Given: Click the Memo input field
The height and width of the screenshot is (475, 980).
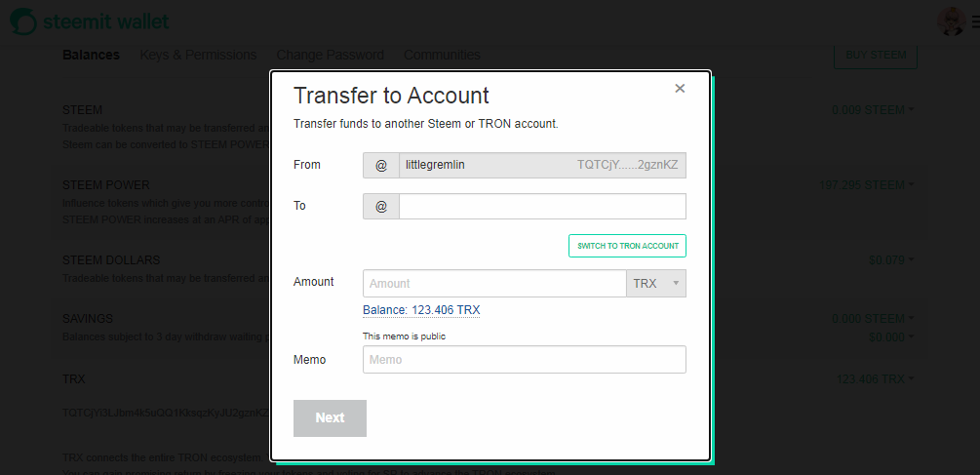Looking at the screenshot, I should 525,359.
